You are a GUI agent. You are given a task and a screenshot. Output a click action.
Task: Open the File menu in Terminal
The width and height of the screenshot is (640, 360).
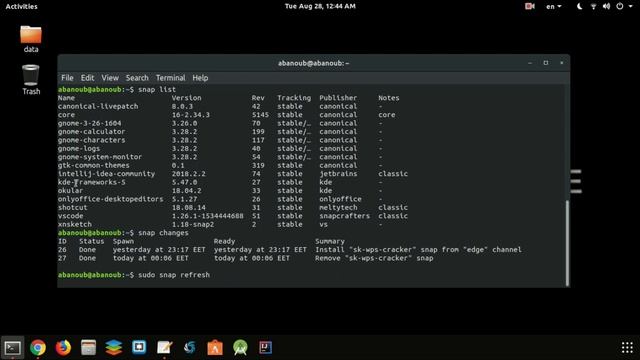[67, 78]
